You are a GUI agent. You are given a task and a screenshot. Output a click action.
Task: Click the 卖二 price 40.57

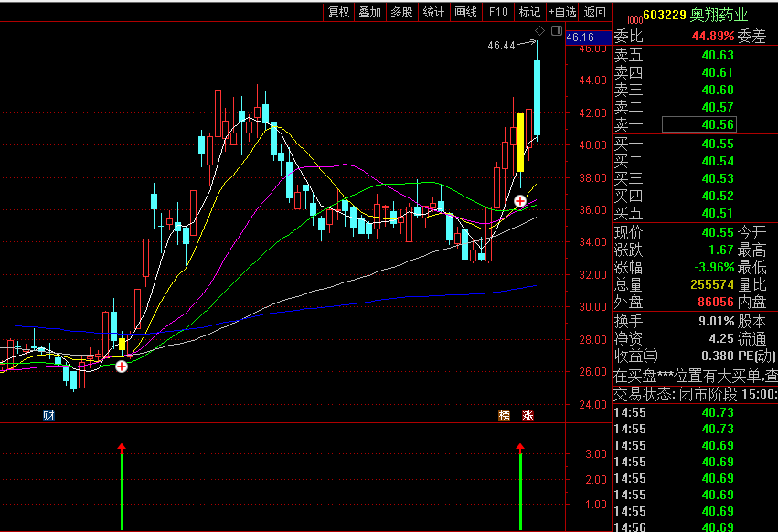point(718,107)
